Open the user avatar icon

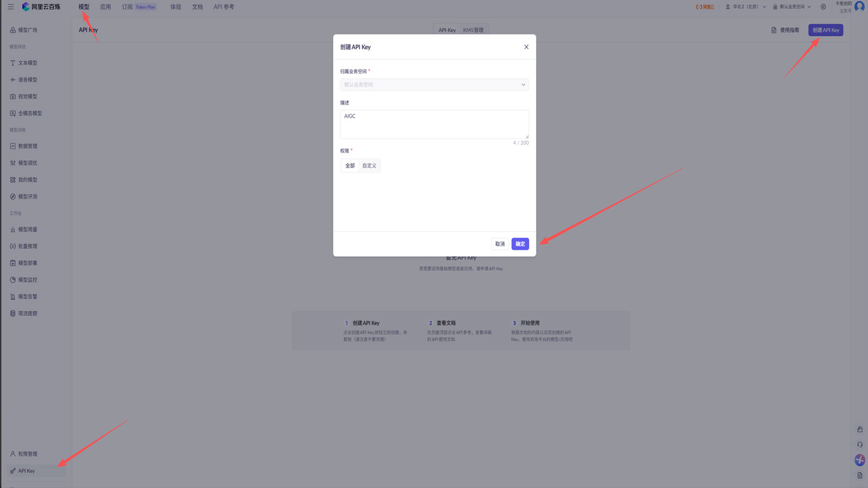[859, 7]
